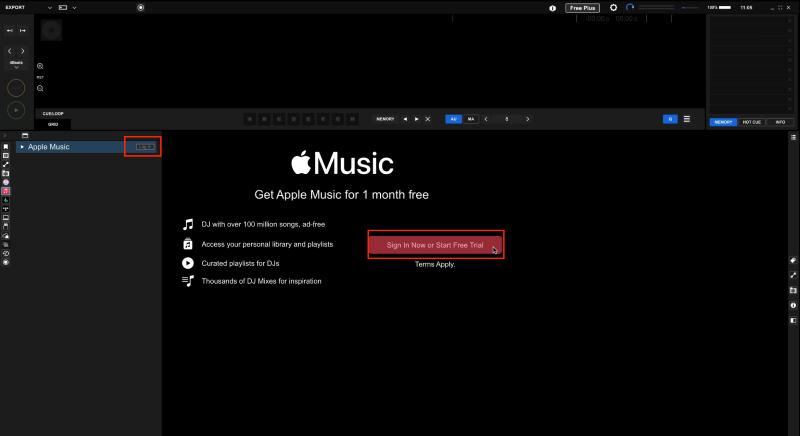The width and height of the screenshot is (800, 436).
Task: Open the Explorer monitor icon in sidebar
Action: pos(6,218)
